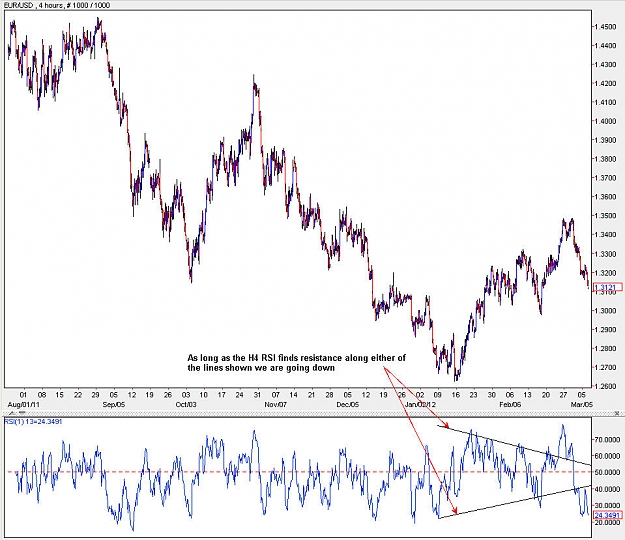Click the 1.4400 price axis label
The width and height of the screenshot is (625, 540).
(605, 46)
